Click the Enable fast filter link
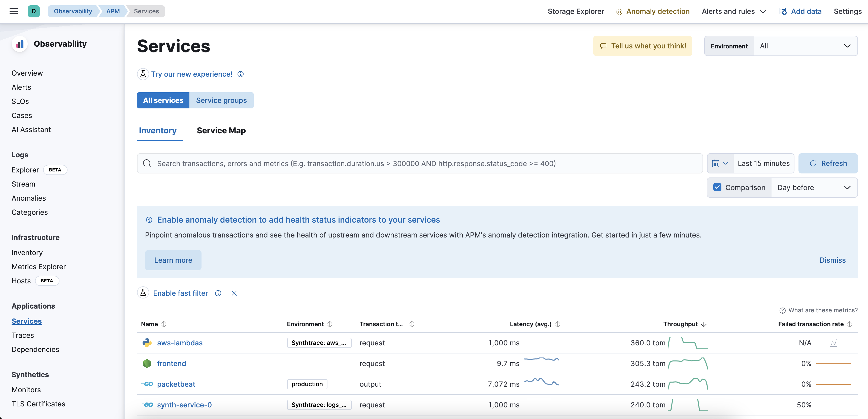The height and width of the screenshot is (419, 868). click(x=180, y=293)
